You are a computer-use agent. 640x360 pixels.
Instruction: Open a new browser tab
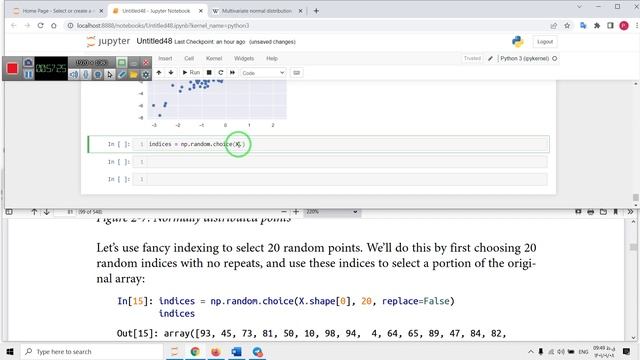tap(316, 11)
